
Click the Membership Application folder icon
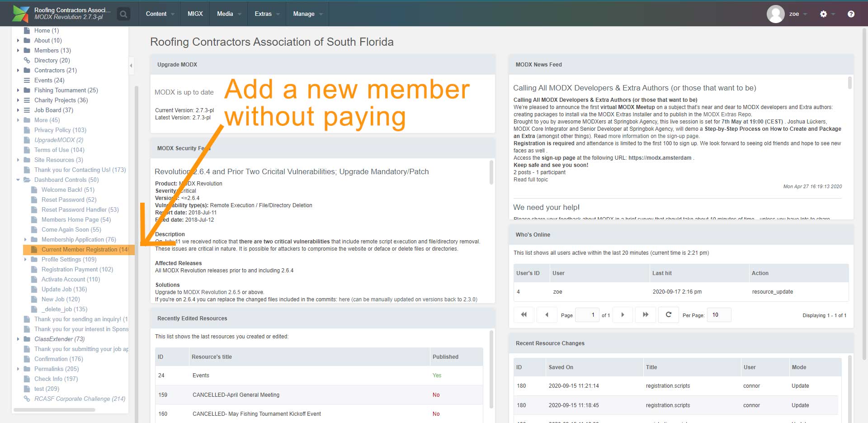[x=34, y=240]
